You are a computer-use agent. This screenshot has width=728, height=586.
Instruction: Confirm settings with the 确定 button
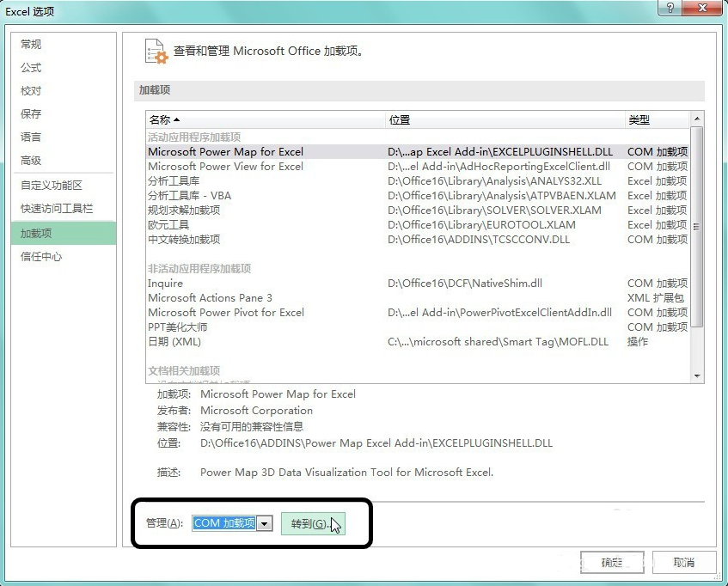click(x=612, y=562)
